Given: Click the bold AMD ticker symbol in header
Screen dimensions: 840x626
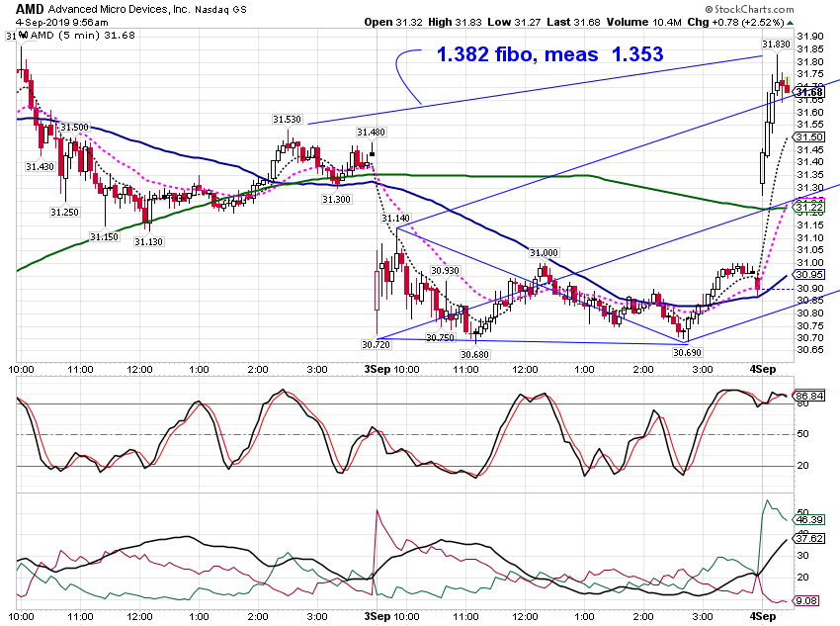Looking at the screenshot, I should pyautogui.click(x=30, y=9).
